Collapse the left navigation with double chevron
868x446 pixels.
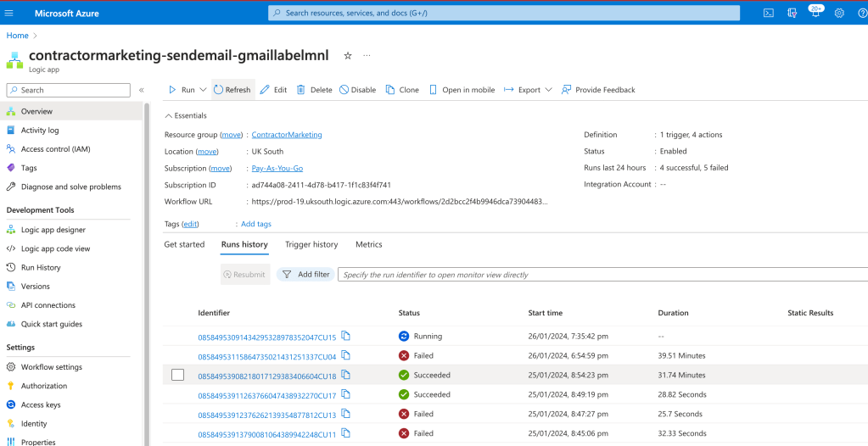(x=141, y=90)
